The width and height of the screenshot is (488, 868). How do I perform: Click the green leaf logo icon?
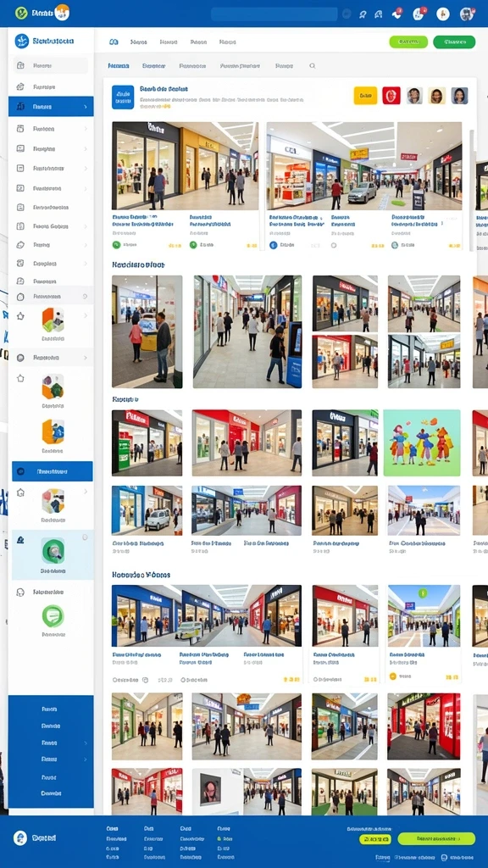21,13
